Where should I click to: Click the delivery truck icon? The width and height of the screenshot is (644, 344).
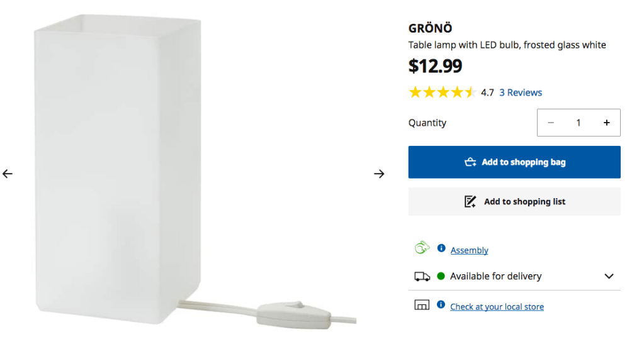tap(422, 276)
